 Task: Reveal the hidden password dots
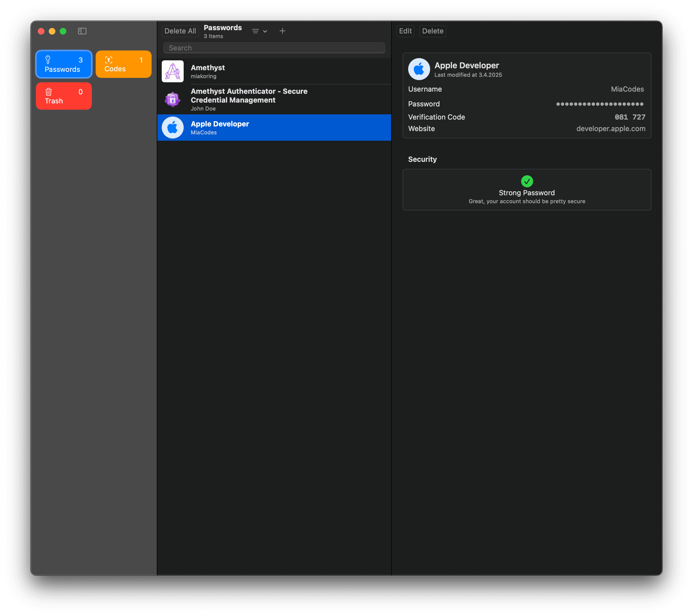600,104
